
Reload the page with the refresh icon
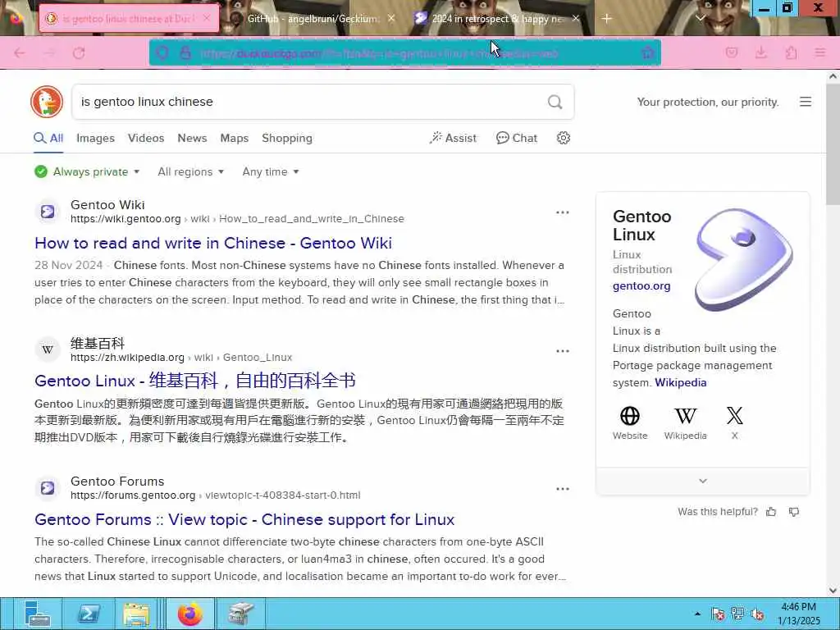(x=79, y=53)
